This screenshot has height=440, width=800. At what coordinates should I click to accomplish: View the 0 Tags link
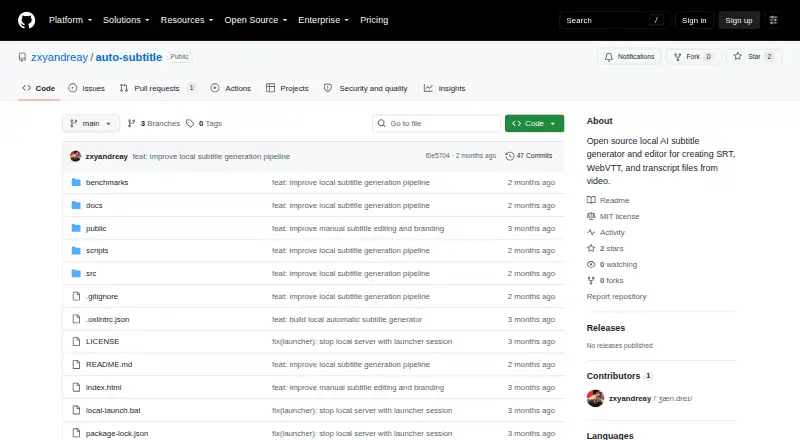tap(204, 124)
